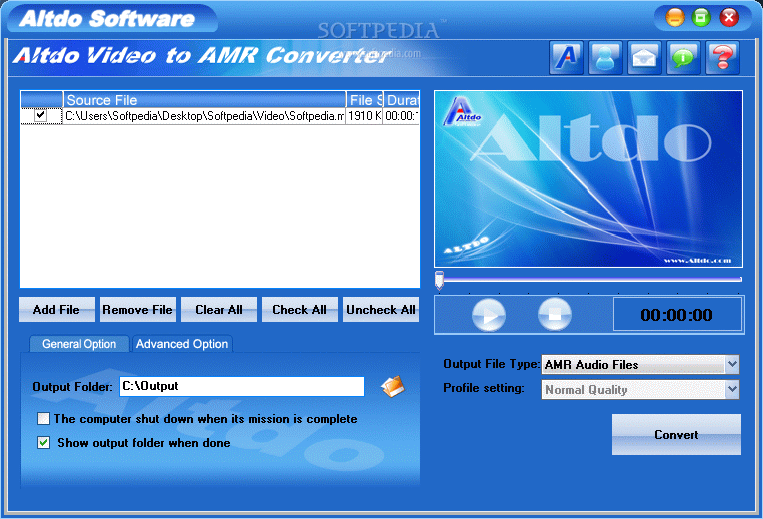Click the Clear All button

(219, 310)
